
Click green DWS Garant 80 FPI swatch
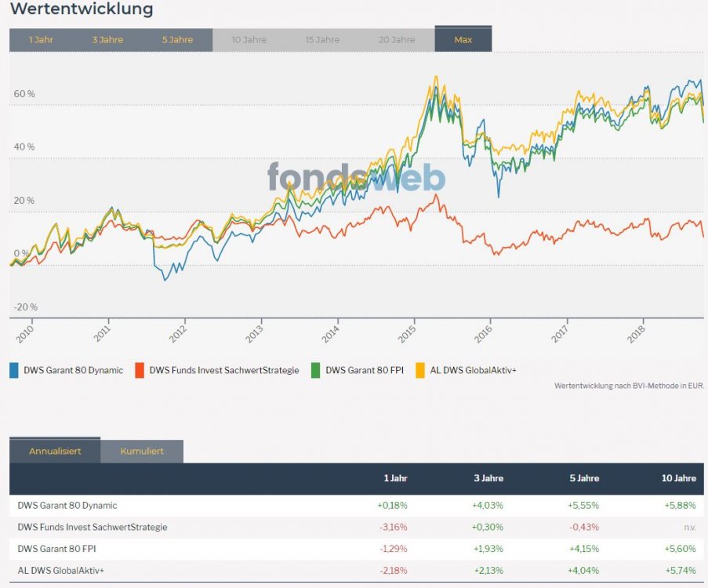coord(317,370)
